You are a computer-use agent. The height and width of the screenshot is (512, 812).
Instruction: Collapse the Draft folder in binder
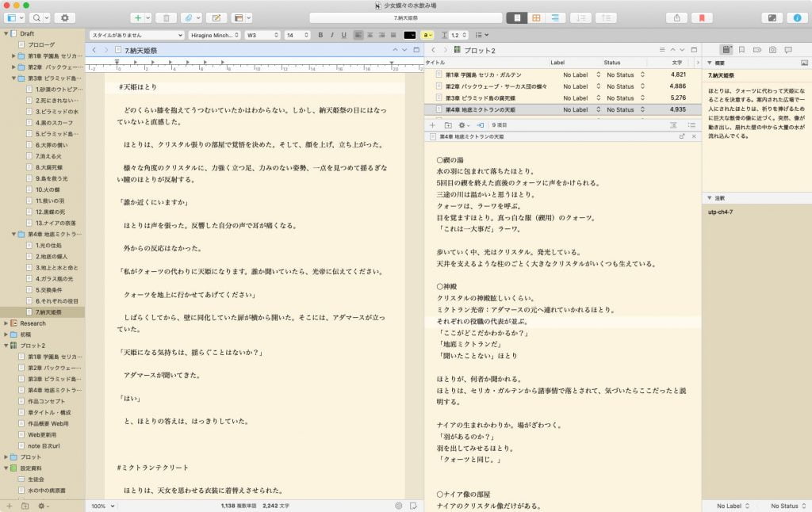(6, 33)
